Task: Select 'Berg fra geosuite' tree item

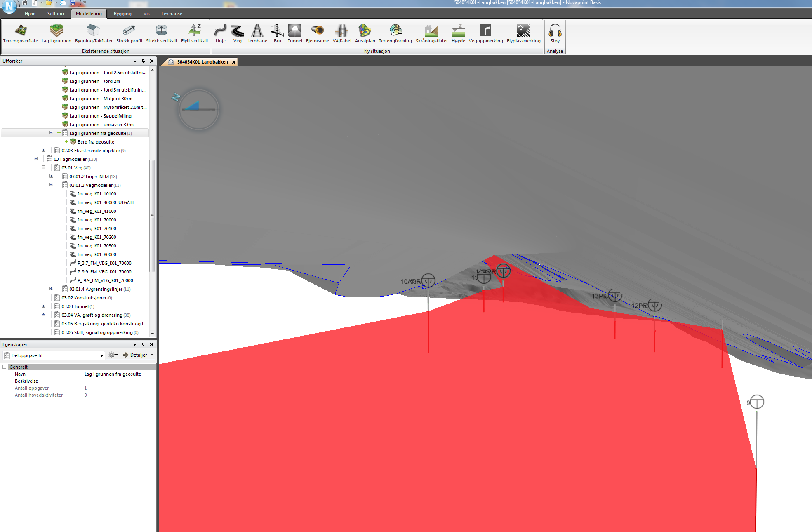Action: point(96,142)
